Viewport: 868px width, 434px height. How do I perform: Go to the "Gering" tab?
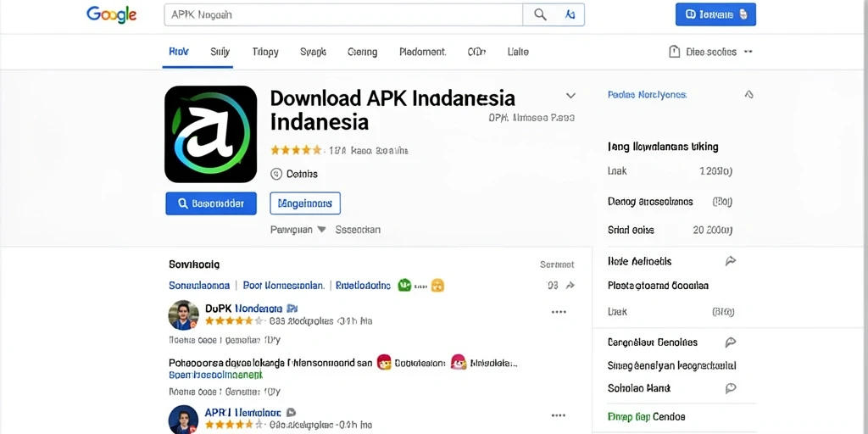(x=362, y=52)
